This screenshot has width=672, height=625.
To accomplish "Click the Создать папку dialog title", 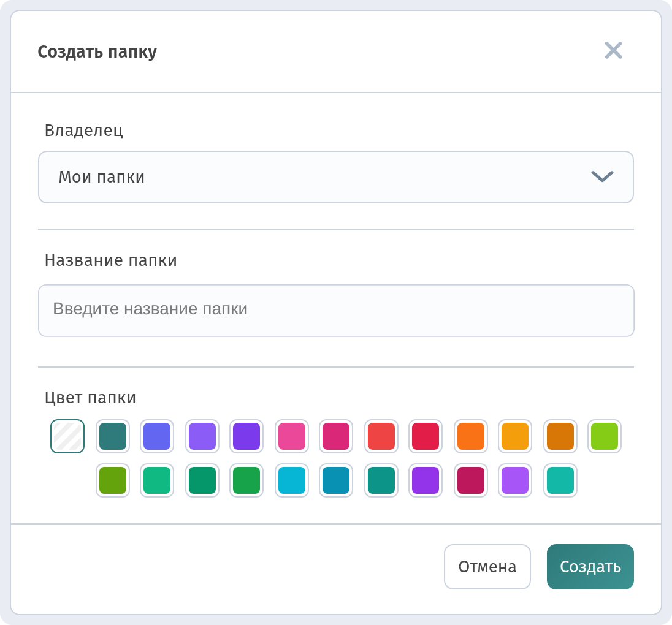I will [97, 52].
